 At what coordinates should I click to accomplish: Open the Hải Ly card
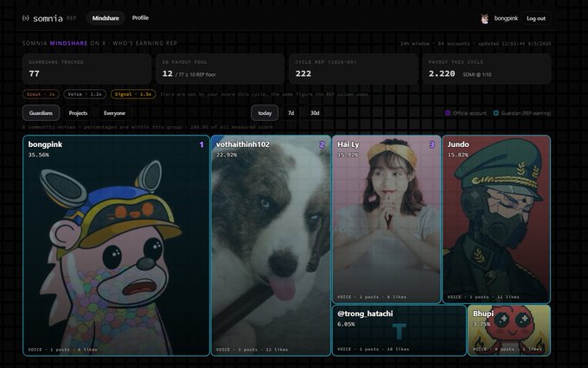387,219
